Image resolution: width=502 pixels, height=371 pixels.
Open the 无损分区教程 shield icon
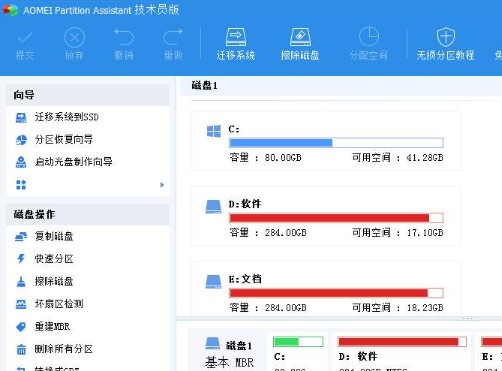(446, 37)
